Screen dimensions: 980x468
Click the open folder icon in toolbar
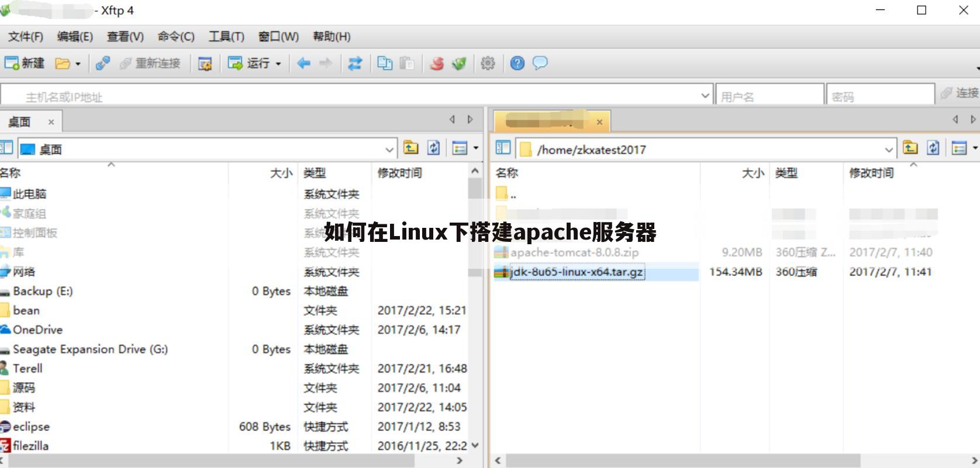point(63,63)
